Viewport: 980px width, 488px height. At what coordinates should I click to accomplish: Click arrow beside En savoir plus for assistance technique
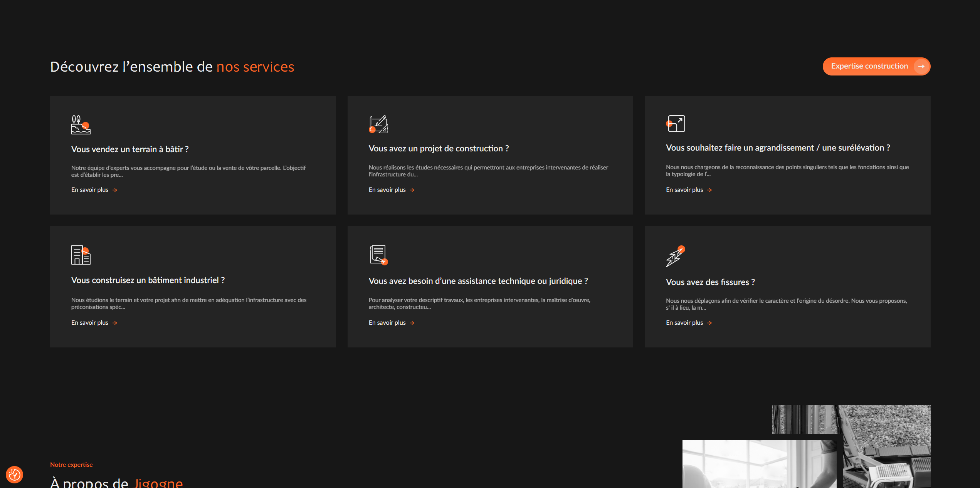point(412,323)
